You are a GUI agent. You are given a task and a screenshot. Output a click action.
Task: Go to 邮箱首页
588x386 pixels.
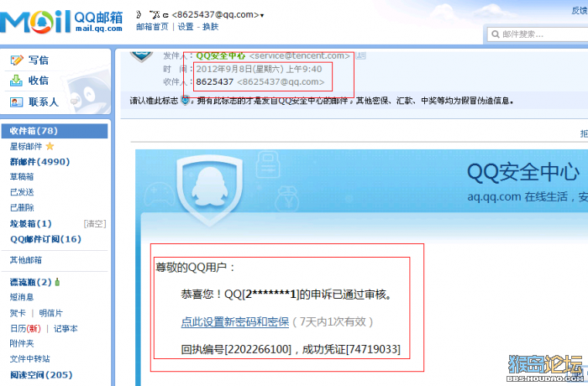pos(152,27)
